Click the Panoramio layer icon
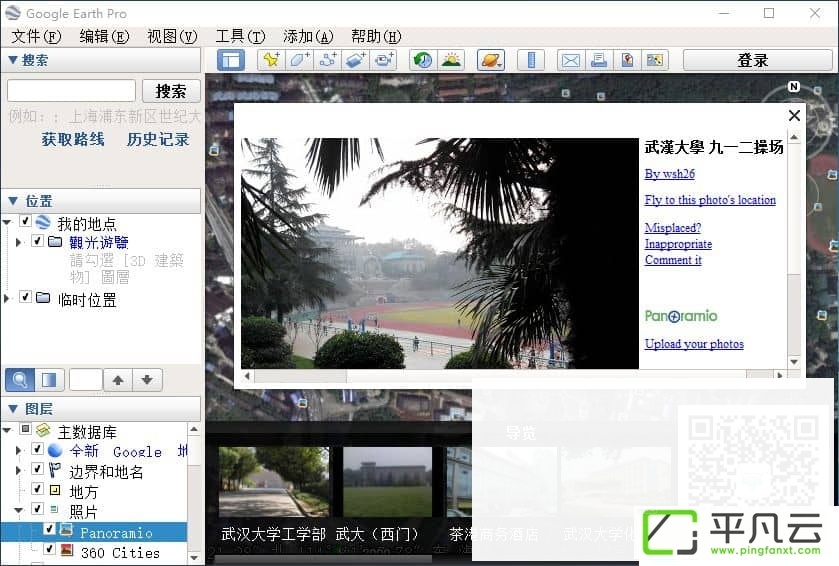The width and height of the screenshot is (839, 566). pyautogui.click(x=66, y=530)
